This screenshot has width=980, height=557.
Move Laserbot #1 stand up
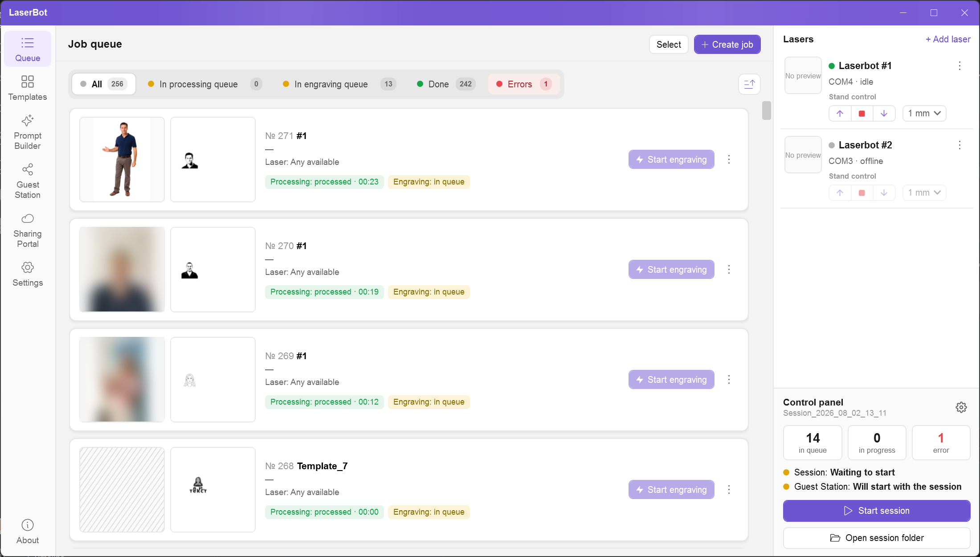tap(840, 114)
